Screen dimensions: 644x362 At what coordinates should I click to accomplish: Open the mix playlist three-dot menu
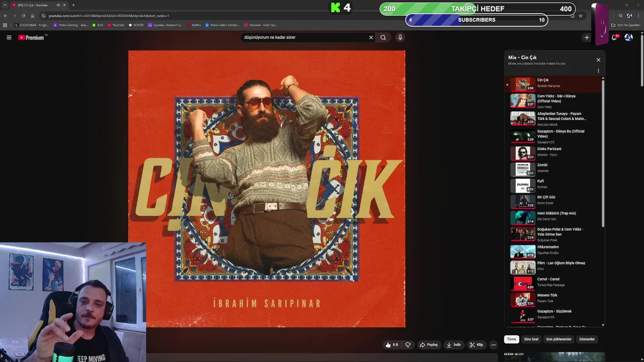pyautogui.click(x=598, y=71)
